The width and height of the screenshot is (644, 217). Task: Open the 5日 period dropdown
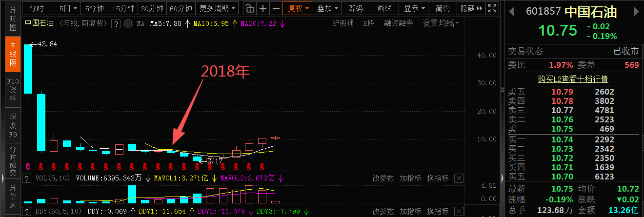tap(68, 8)
